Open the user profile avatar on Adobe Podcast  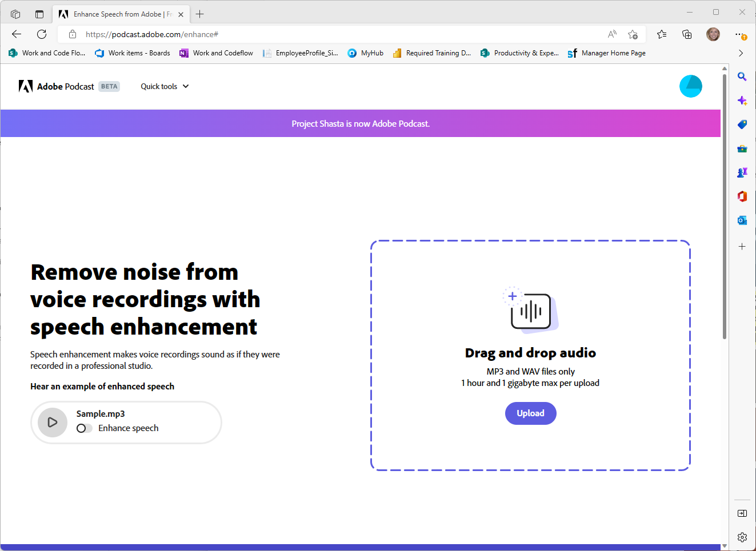[690, 86]
